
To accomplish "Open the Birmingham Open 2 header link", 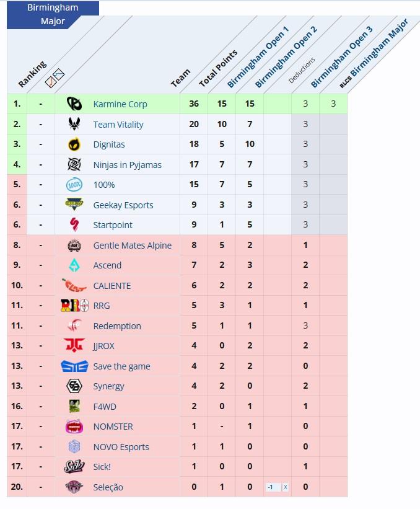I will coord(286,57).
